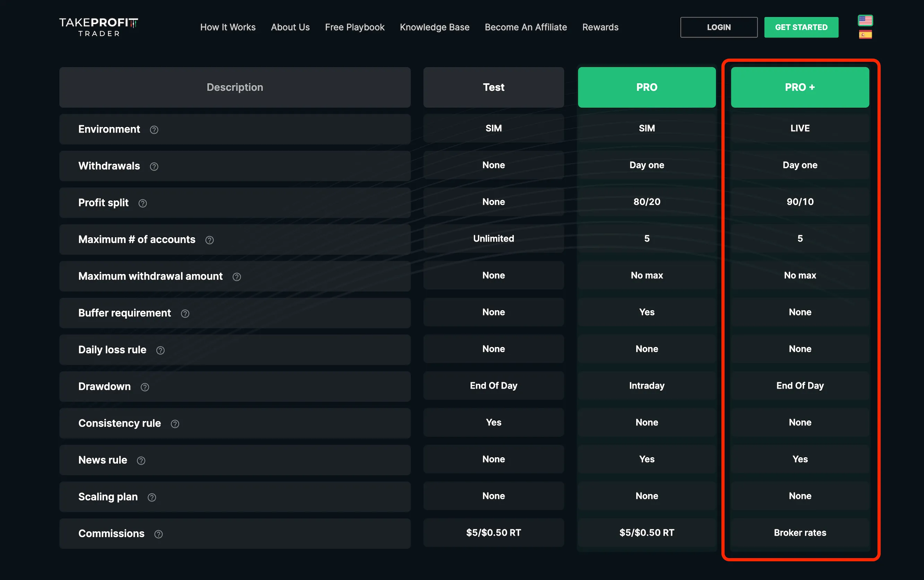The image size is (924, 580).
Task: Click the question mark next to Withdrawals
Action: coord(154,167)
